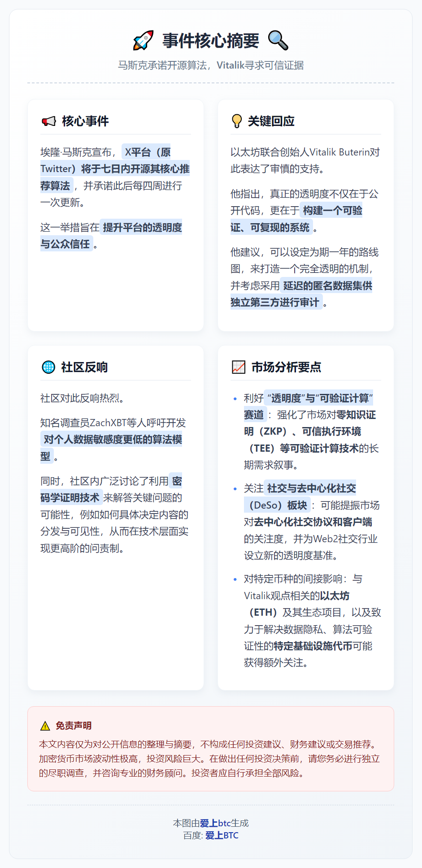This screenshot has height=868, width=422.
Task: Click the main title 事件核心摘要
Action: [211, 41]
